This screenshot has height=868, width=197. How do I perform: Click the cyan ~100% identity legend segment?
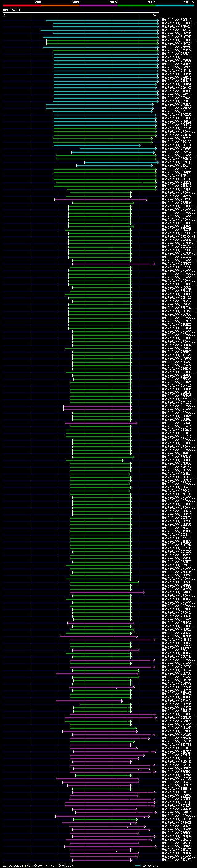(x=175, y=6)
